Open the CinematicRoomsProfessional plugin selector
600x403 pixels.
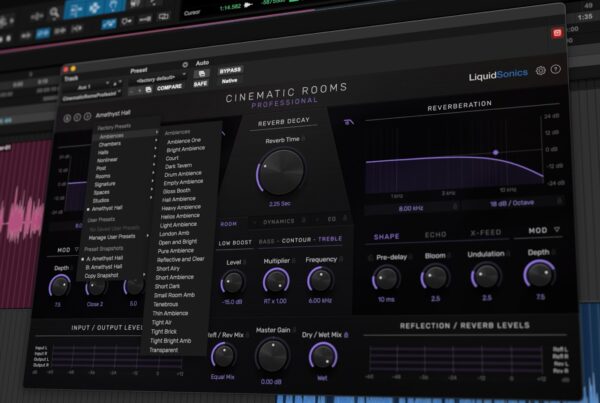[91, 95]
